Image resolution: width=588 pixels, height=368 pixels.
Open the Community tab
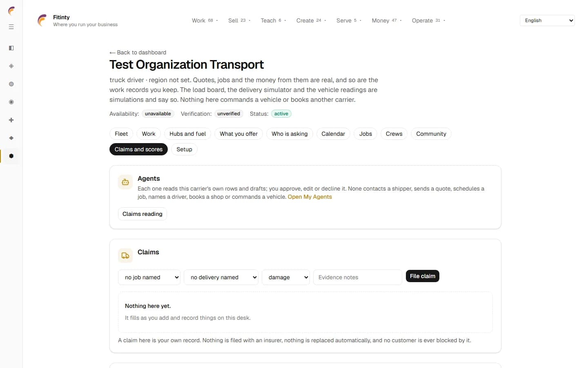pyautogui.click(x=431, y=134)
